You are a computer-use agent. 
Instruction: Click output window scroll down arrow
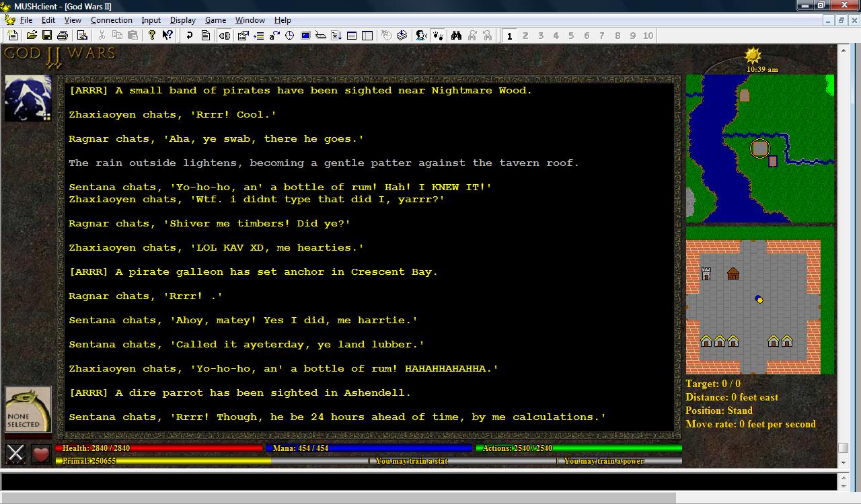[843, 463]
